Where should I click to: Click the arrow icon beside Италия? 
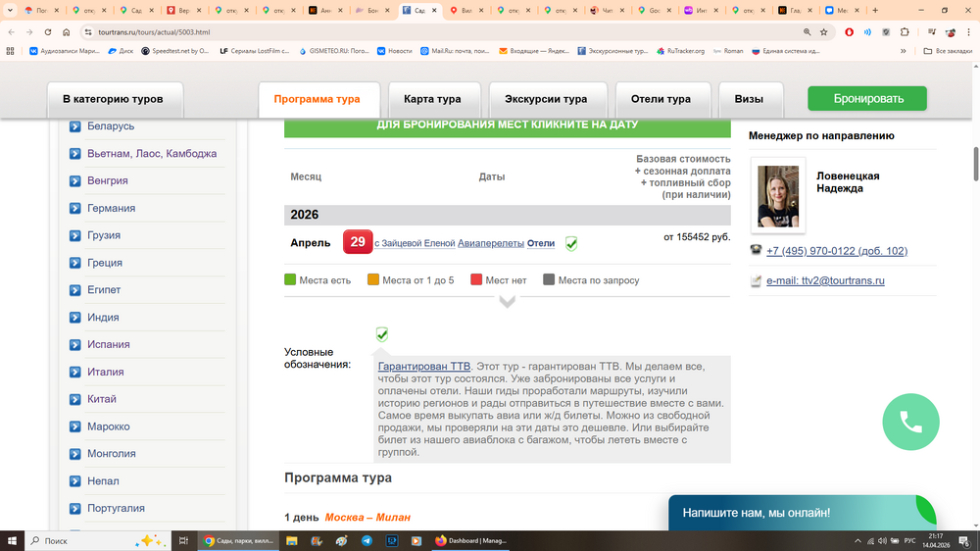75,372
